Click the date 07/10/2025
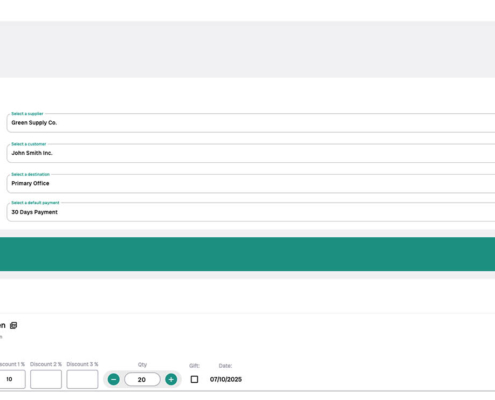 [x=226, y=379]
